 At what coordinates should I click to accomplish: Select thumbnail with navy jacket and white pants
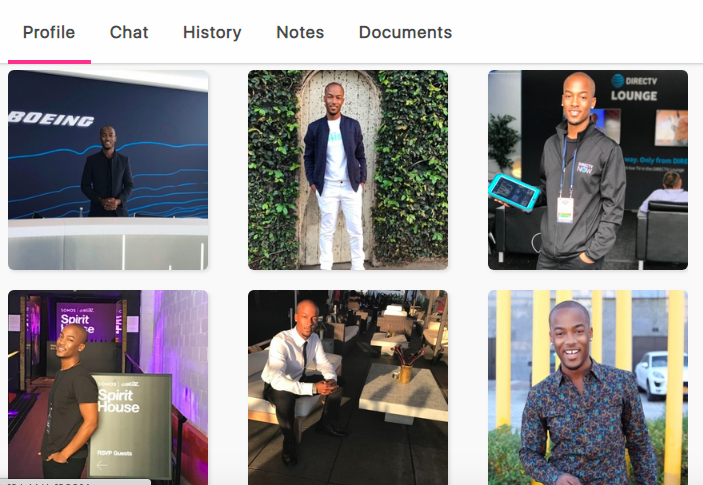tap(348, 170)
